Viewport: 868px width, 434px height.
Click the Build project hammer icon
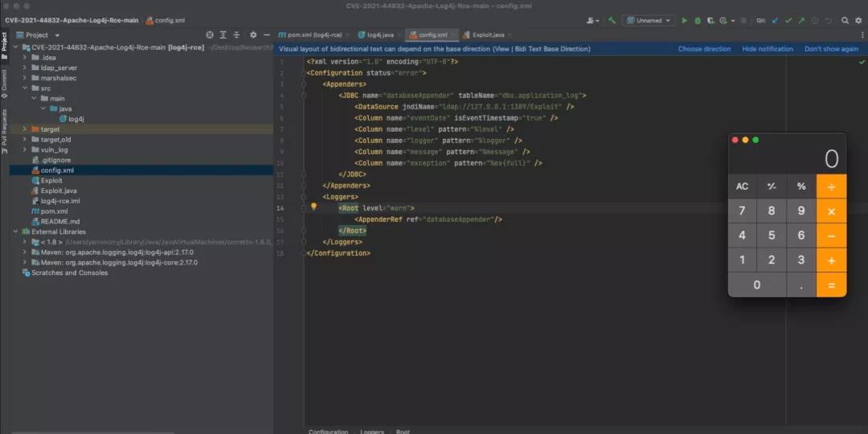(x=612, y=20)
